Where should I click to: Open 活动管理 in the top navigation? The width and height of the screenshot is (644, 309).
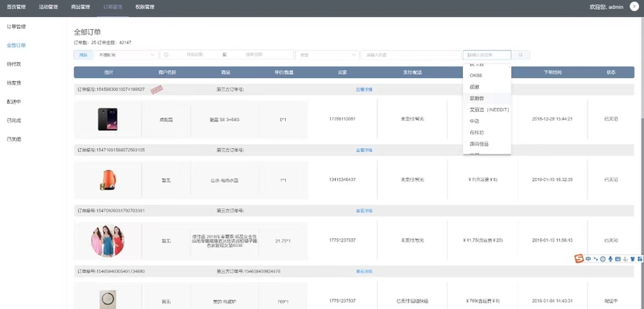(x=48, y=7)
